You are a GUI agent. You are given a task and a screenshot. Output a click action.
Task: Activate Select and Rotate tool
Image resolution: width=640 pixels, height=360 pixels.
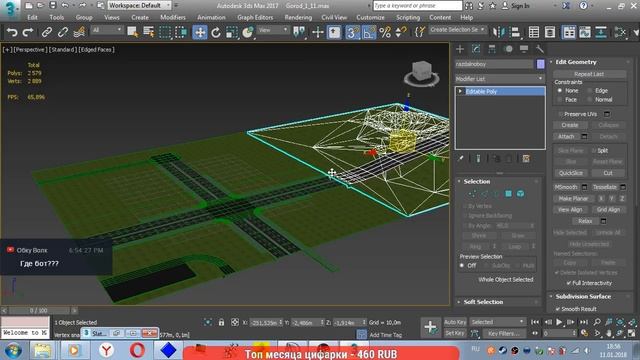coord(216,32)
